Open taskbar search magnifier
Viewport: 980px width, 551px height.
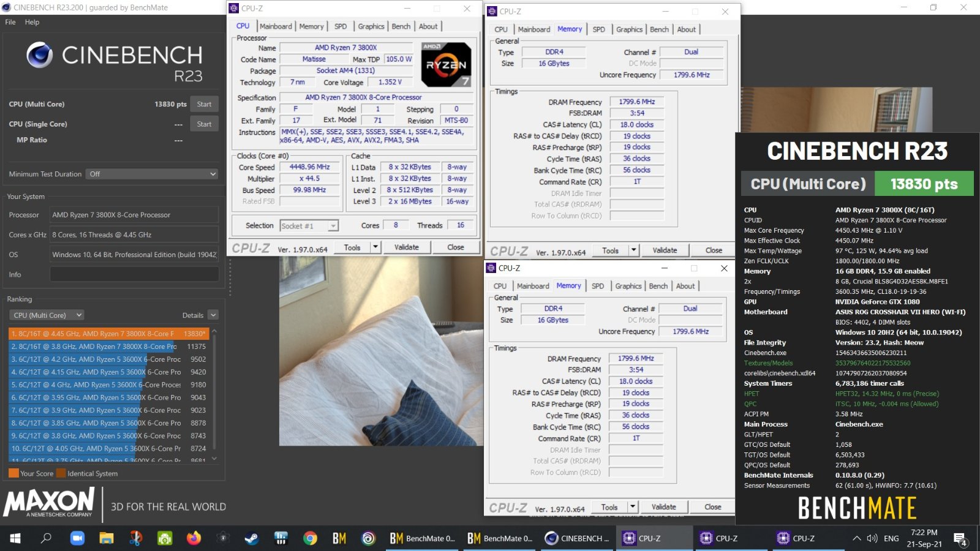coord(46,538)
